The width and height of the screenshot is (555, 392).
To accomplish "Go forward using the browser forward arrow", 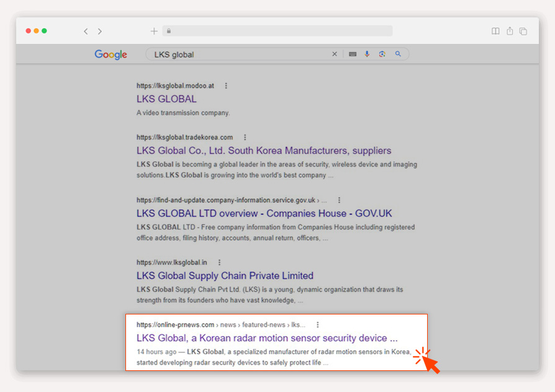I will [x=100, y=32].
